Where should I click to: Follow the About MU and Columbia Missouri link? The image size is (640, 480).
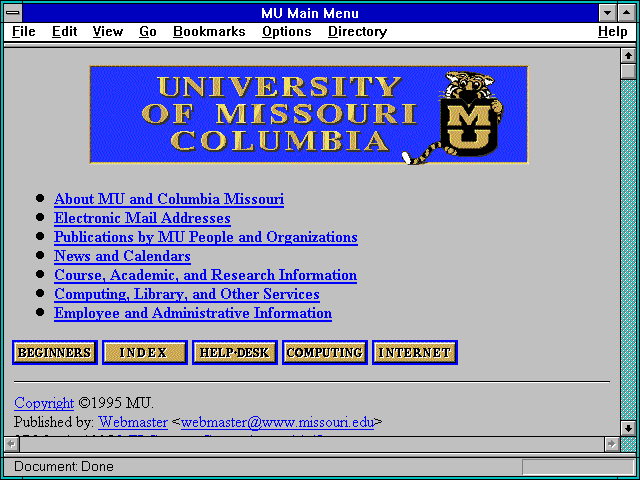[x=169, y=199]
